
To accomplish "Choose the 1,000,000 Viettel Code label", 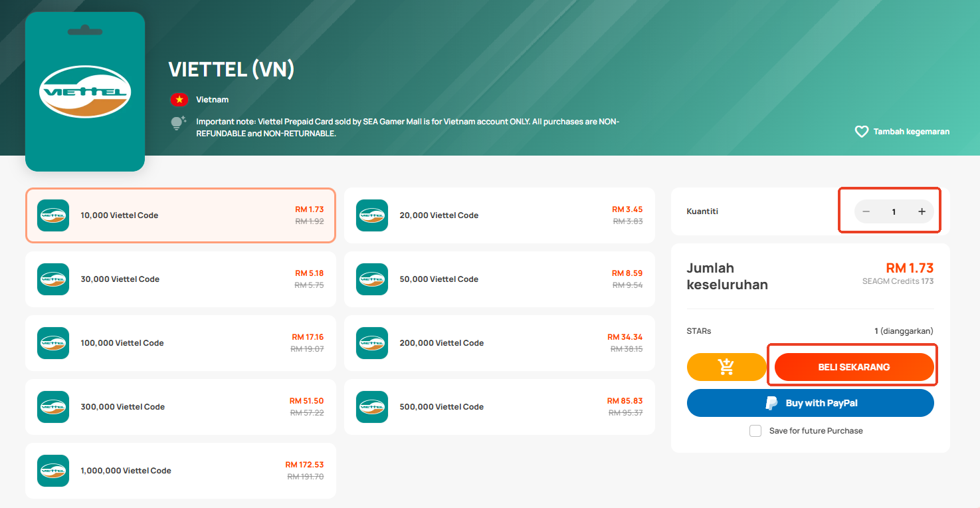I will tap(126, 471).
